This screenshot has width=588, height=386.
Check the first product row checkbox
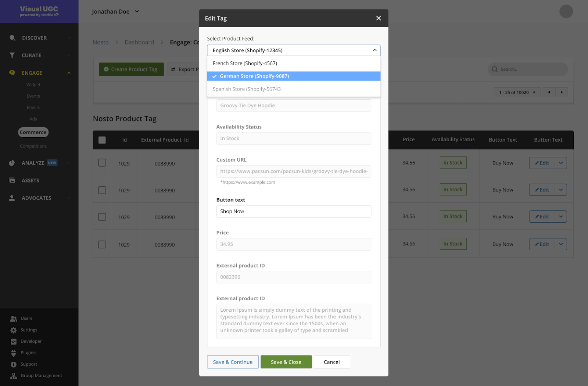(x=102, y=163)
